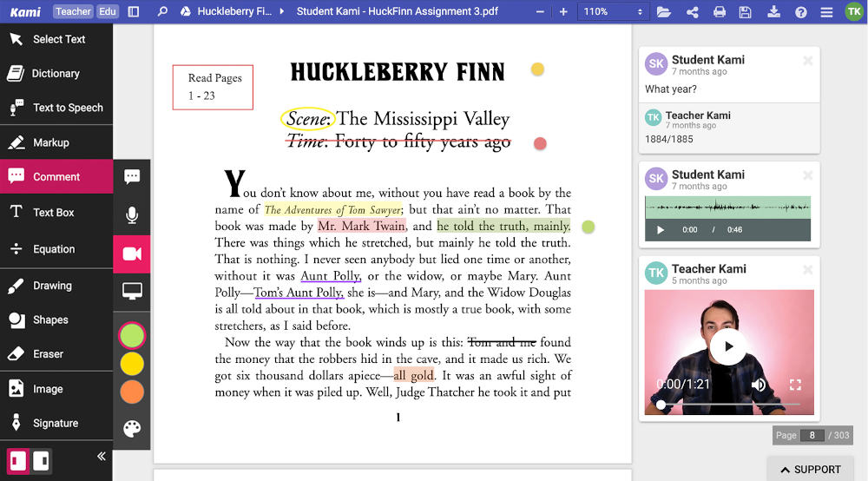
Task: Print the document
Action: [x=719, y=11]
